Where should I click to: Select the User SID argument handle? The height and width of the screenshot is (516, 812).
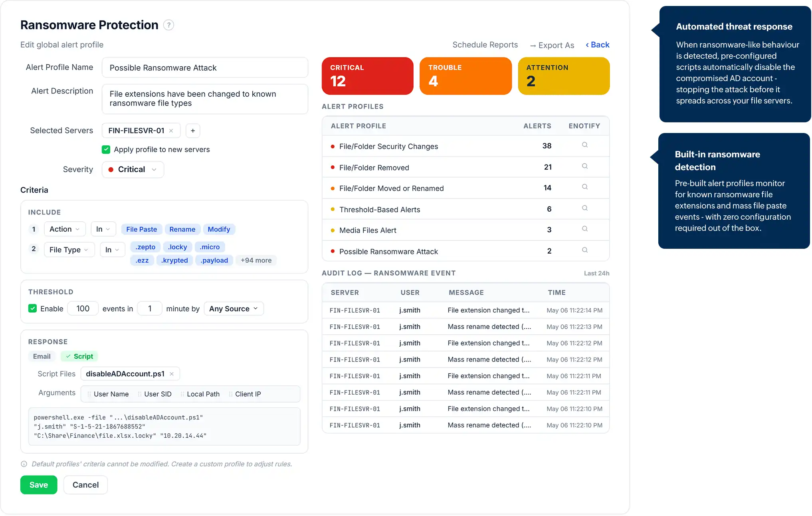pyautogui.click(x=140, y=394)
